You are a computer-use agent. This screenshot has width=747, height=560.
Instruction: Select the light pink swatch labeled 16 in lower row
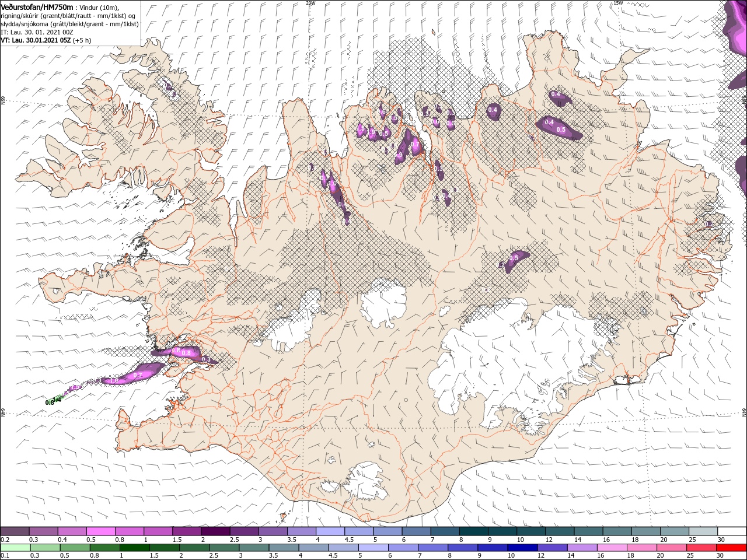coord(612,548)
